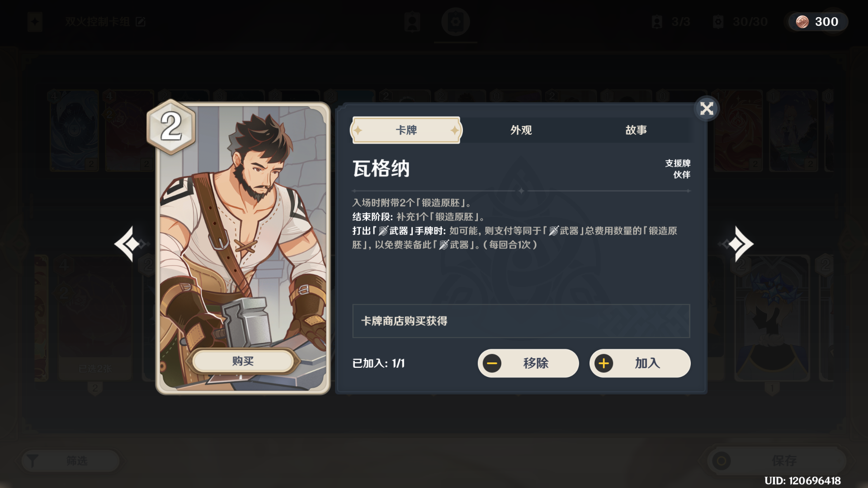
Task: Click the 保存 save button
Action: [776, 461]
